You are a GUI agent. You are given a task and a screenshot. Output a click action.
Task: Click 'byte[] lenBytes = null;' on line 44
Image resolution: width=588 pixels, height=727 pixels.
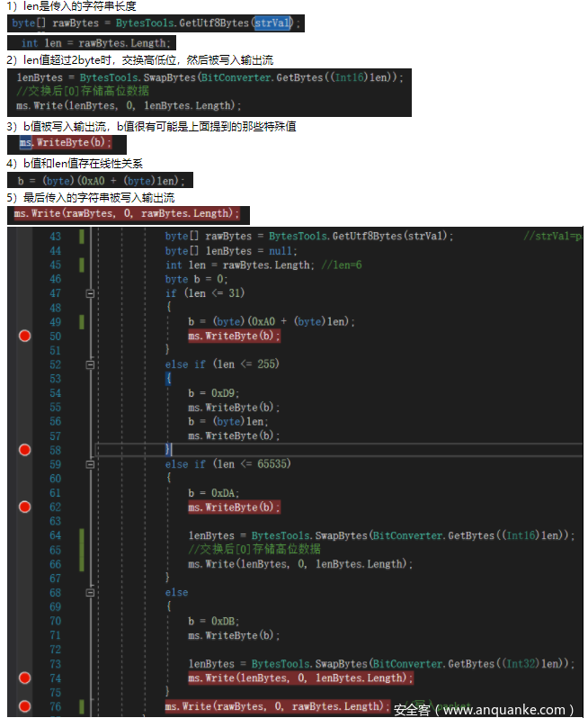click(x=231, y=251)
